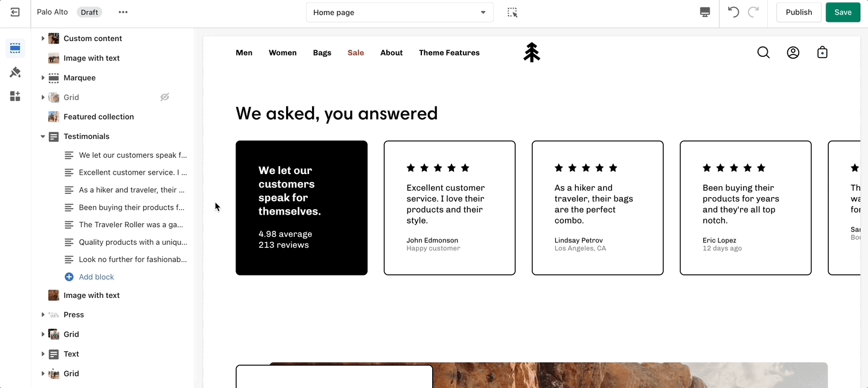Image resolution: width=868 pixels, height=388 pixels.
Task: Open the three-dots more actions menu
Action: coord(123,12)
